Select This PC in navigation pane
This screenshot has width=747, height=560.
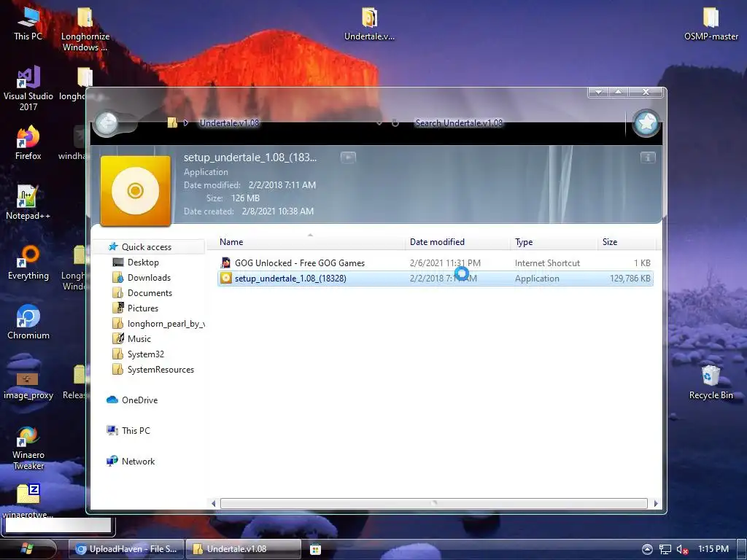[135, 430]
